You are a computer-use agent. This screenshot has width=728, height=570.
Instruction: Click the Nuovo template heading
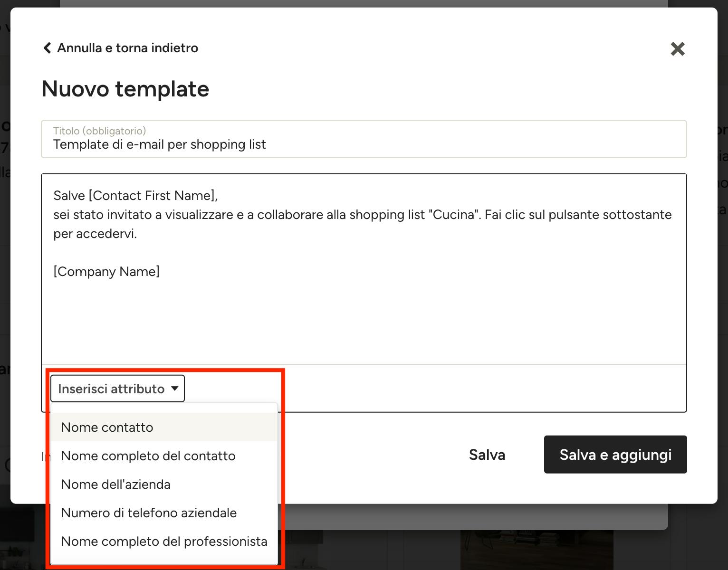(125, 89)
